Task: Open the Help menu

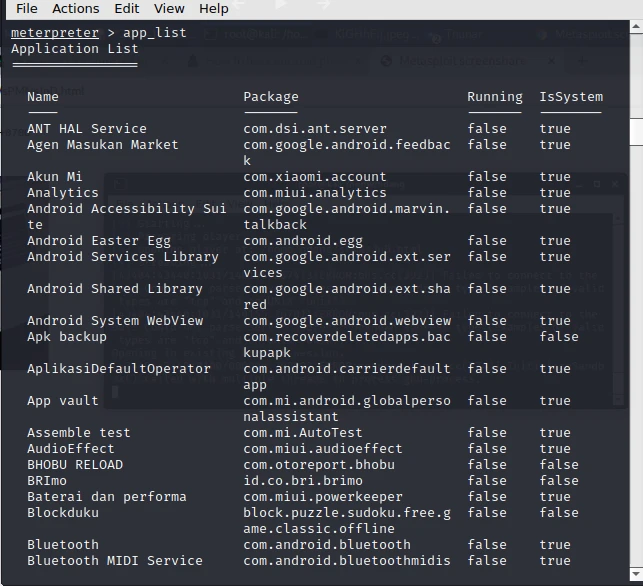Action: coord(214,8)
